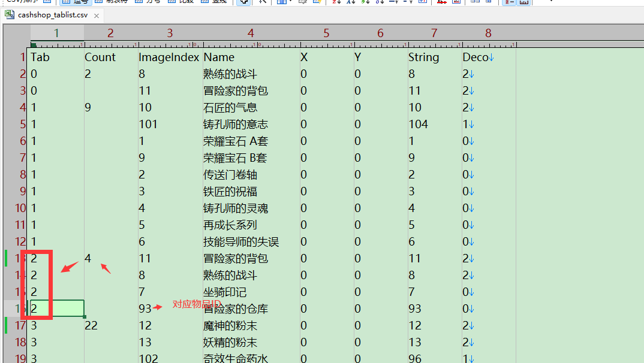Click the String cell containing 104
This screenshot has width=644, height=363.
pos(418,124)
